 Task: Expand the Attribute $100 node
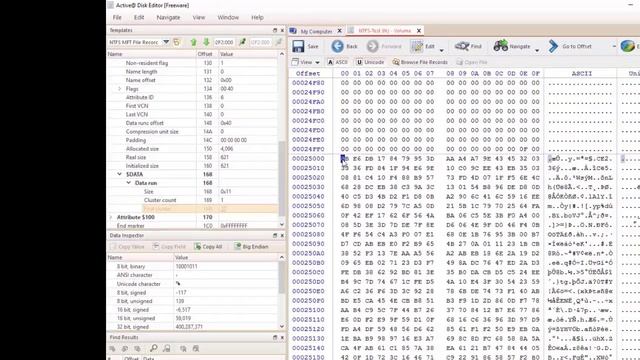click(x=111, y=217)
